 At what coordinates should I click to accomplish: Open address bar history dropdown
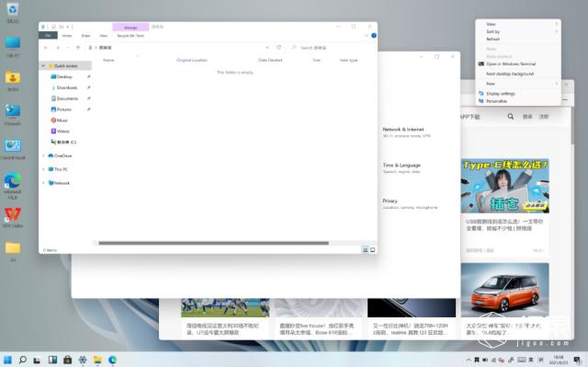click(x=267, y=48)
